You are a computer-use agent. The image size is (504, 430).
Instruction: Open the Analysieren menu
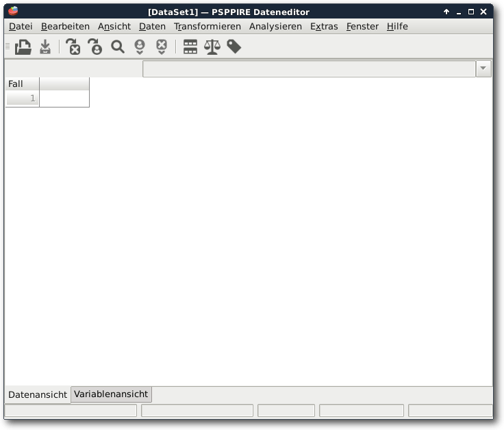point(275,26)
